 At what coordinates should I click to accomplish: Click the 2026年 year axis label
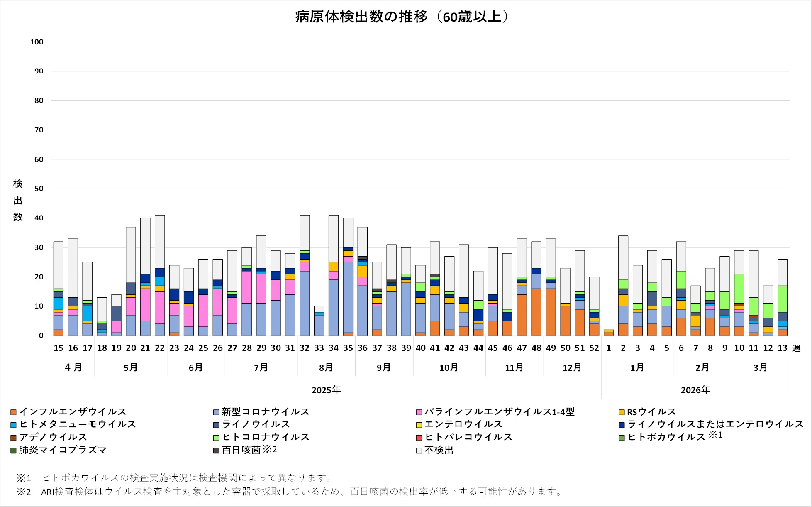(x=695, y=390)
